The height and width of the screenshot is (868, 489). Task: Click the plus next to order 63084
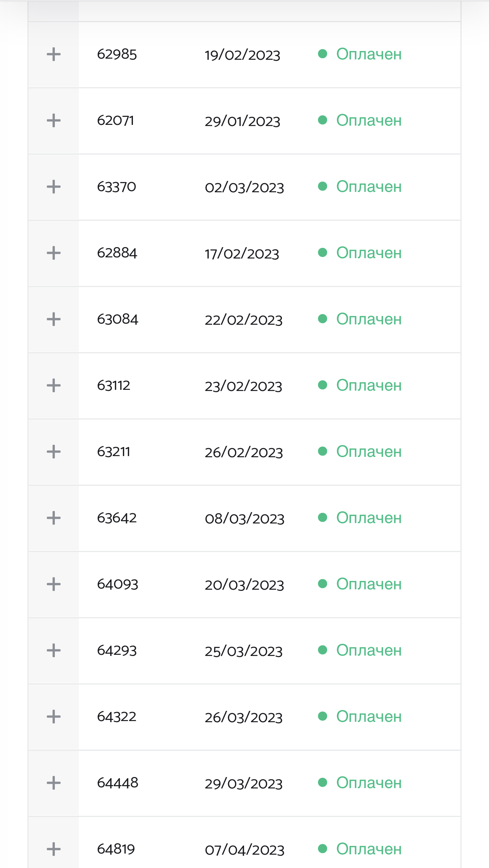pos(54,319)
